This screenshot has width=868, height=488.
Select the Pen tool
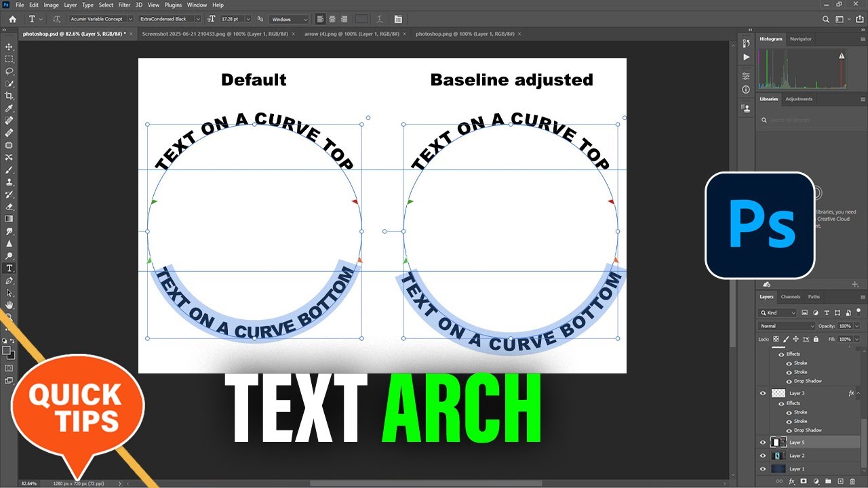click(x=9, y=281)
